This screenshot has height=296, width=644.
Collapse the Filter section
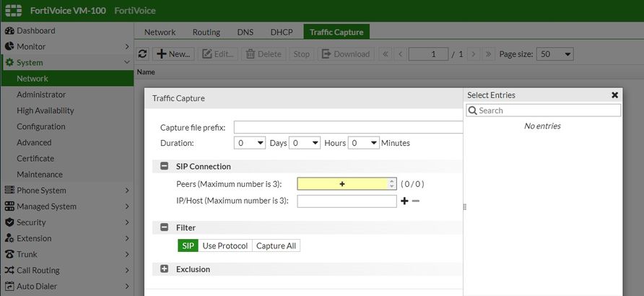click(x=165, y=227)
